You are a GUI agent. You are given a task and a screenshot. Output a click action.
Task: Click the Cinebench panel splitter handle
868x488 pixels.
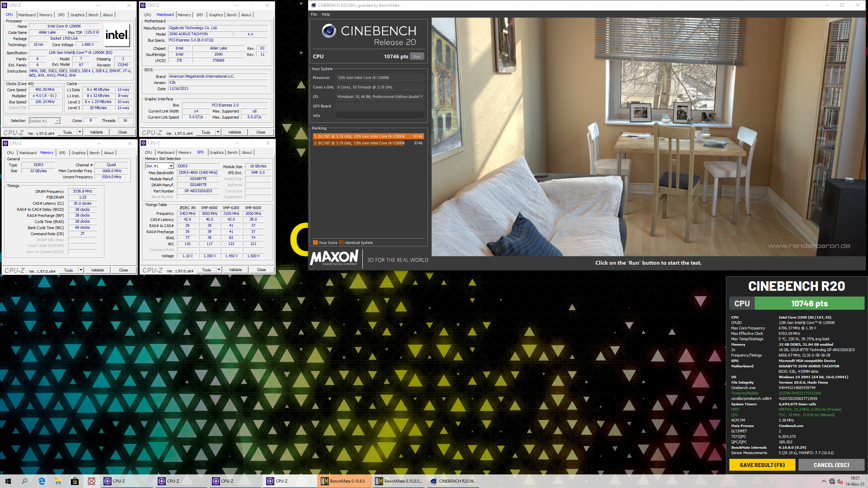click(x=430, y=144)
